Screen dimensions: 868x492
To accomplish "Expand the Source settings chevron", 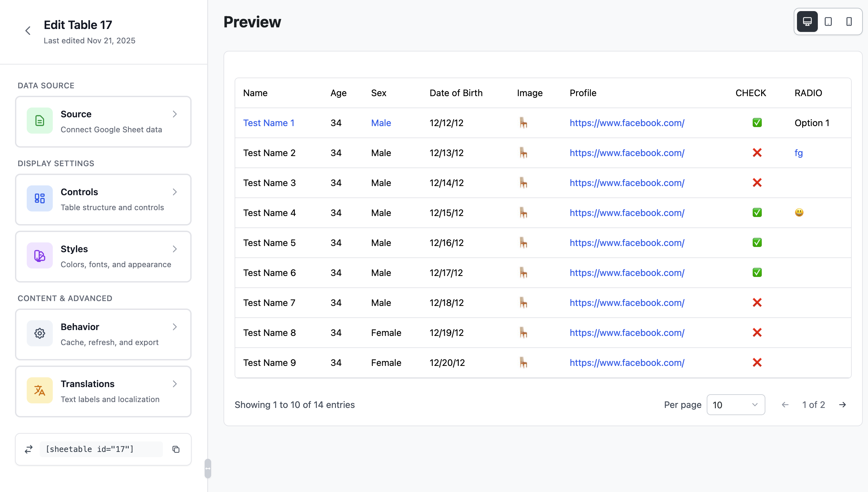I will coord(175,114).
